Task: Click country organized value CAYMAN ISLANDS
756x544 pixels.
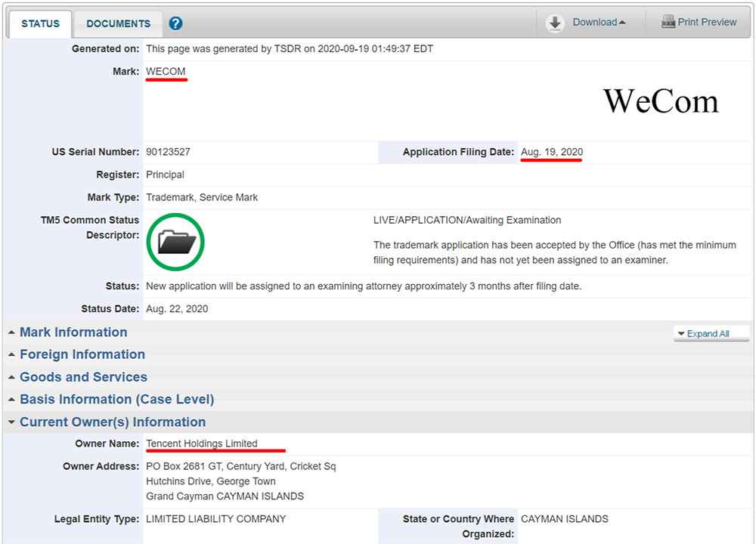Action: (x=564, y=519)
